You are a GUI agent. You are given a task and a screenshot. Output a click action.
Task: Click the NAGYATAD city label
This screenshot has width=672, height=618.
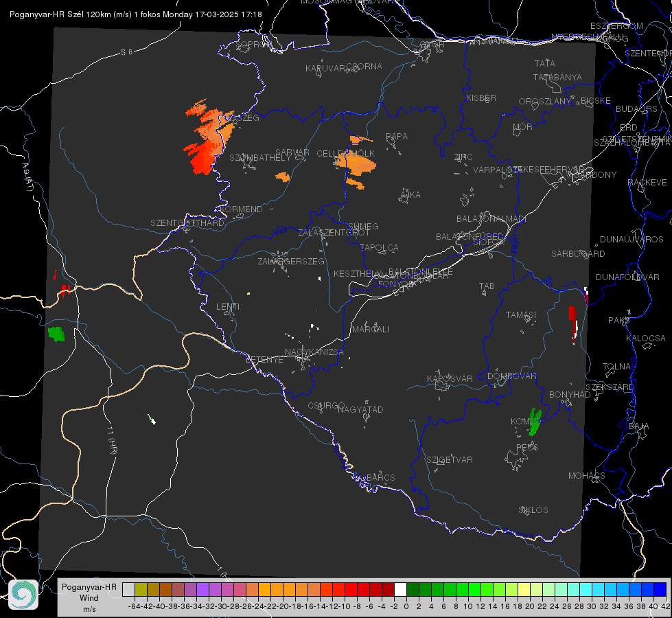tap(360, 409)
